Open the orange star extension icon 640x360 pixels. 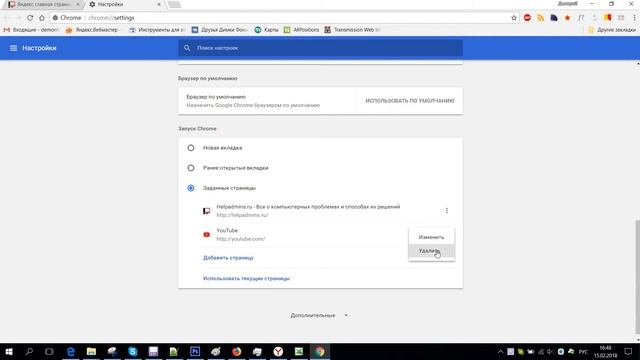click(567, 18)
